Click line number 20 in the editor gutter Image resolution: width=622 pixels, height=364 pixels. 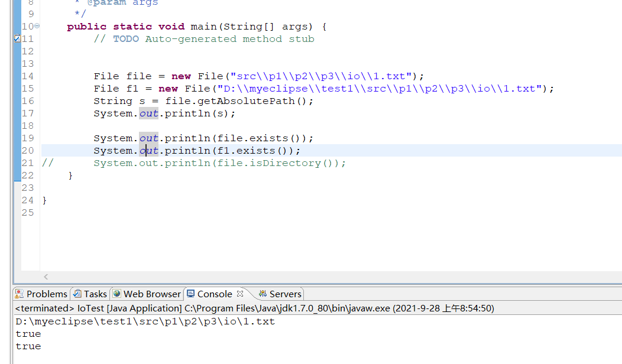pos(27,151)
